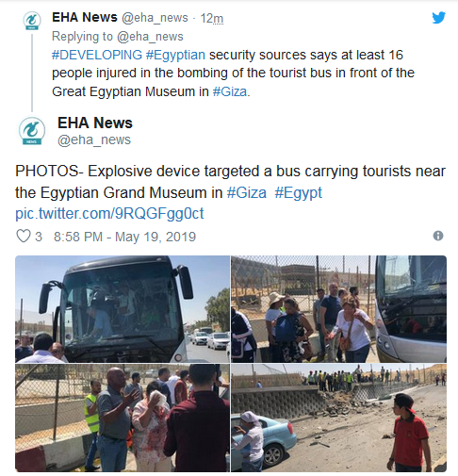Open the photo of boy in red shirt
Screen dimensions: 458x476
pyautogui.click(x=339, y=418)
